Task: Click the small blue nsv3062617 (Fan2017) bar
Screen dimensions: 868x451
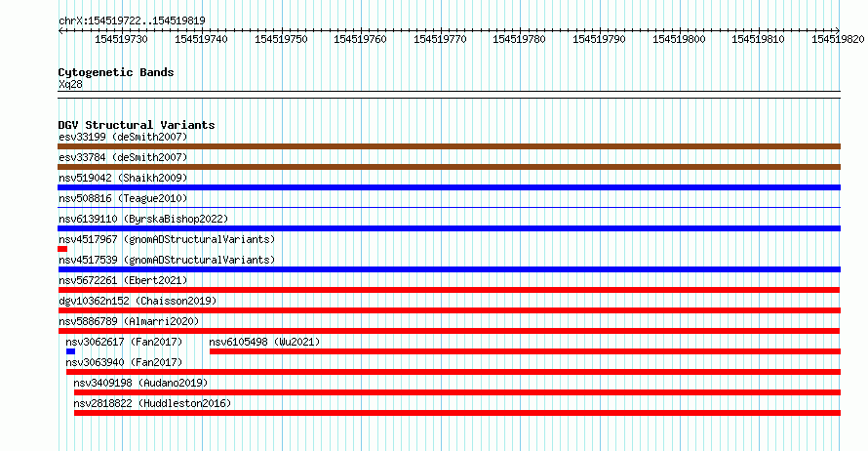Action: [70, 351]
